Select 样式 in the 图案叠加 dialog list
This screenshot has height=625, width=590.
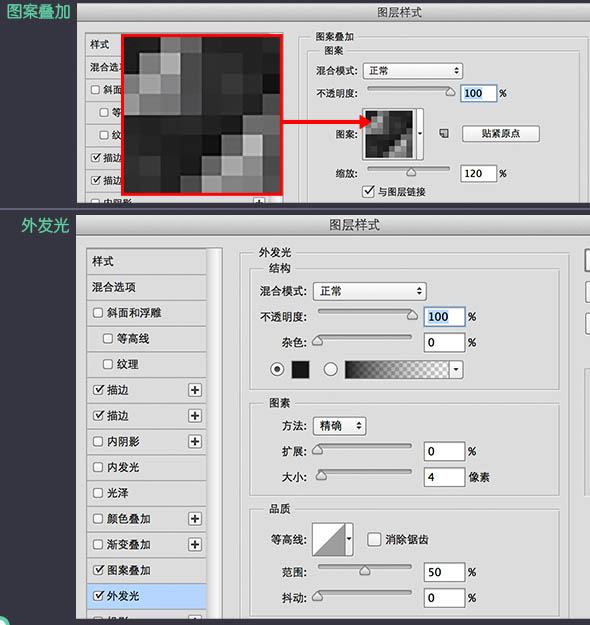104,44
